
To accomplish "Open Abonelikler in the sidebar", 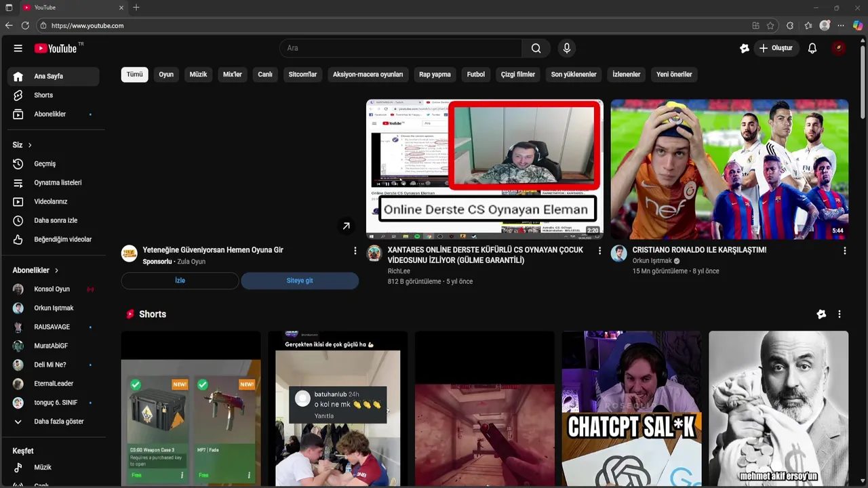I will (x=54, y=115).
